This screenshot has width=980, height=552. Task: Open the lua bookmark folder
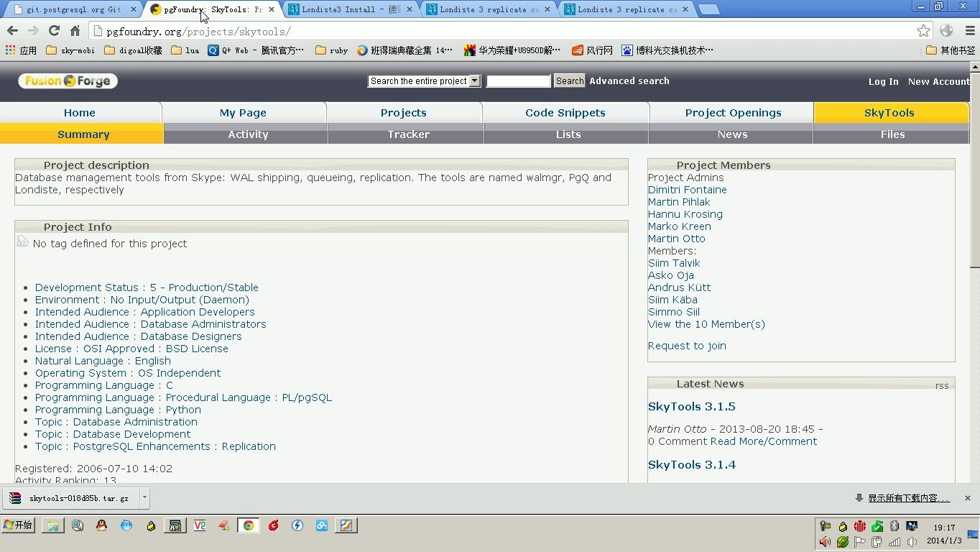tap(185, 50)
